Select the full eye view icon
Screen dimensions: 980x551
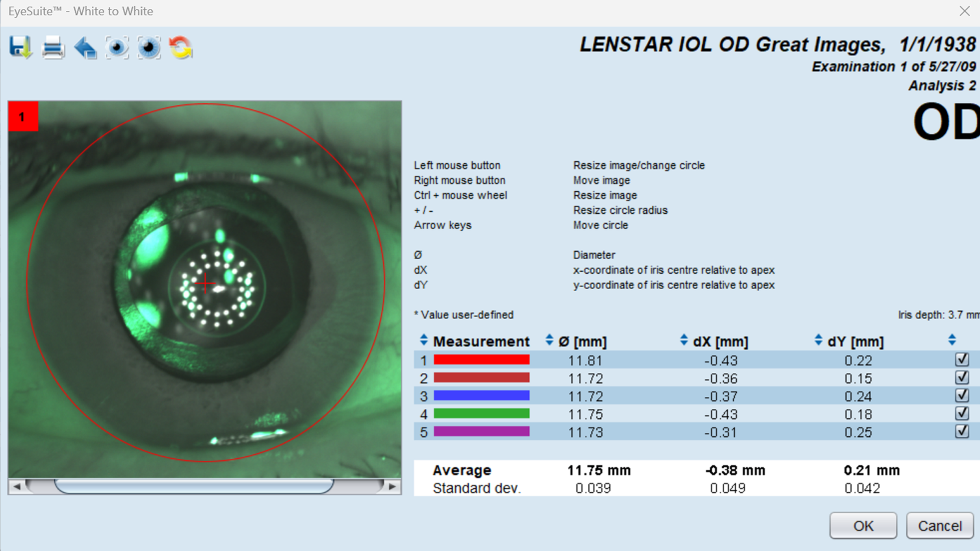[x=117, y=47]
